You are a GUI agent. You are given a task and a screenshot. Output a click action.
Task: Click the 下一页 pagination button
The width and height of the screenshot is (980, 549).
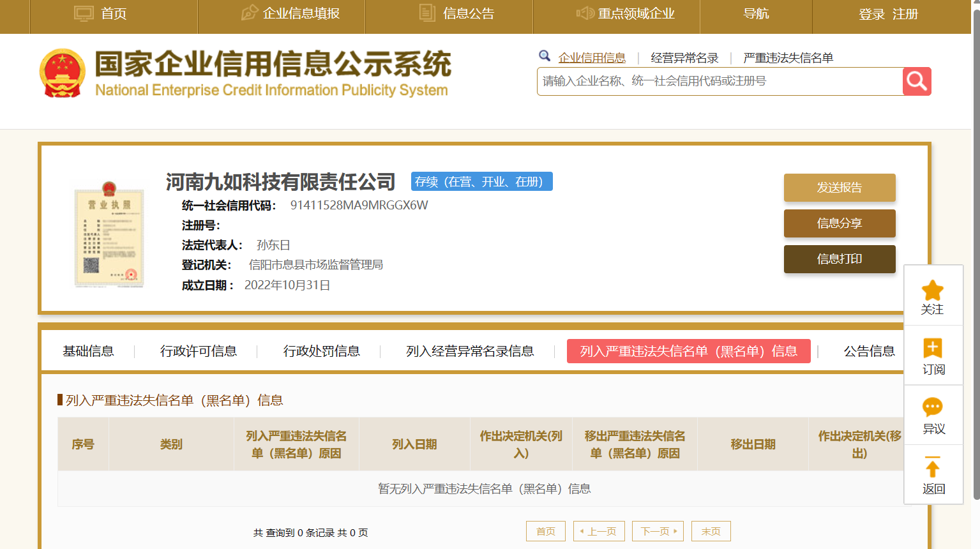(658, 531)
